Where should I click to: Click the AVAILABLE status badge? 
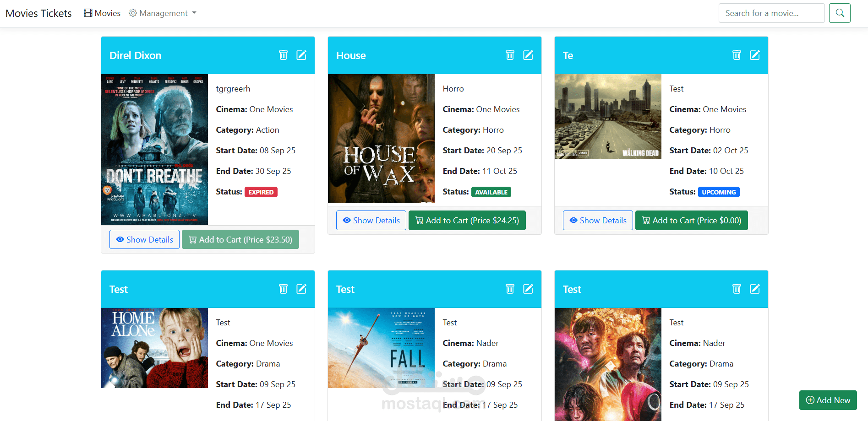click(x=491, y=192)
